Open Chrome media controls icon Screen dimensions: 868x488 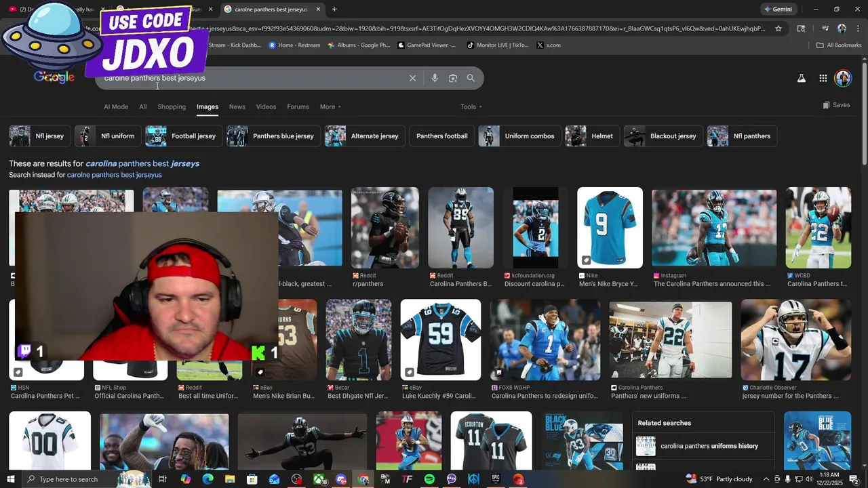click(825, 28)
